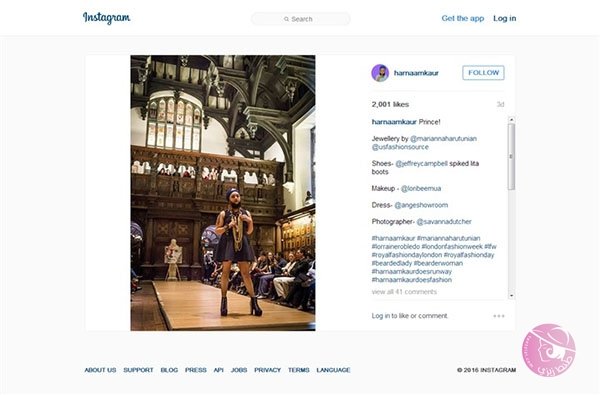The height and width of the screenshot is (395, 600).
Task: Click the Instagram logo
Action: tap(106, 18)
